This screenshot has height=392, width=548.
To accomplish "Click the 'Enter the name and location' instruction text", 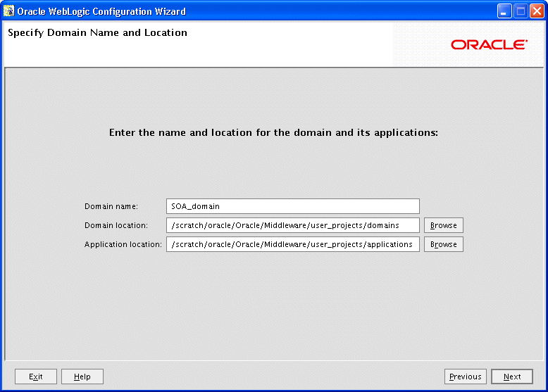I will point(273,132).
